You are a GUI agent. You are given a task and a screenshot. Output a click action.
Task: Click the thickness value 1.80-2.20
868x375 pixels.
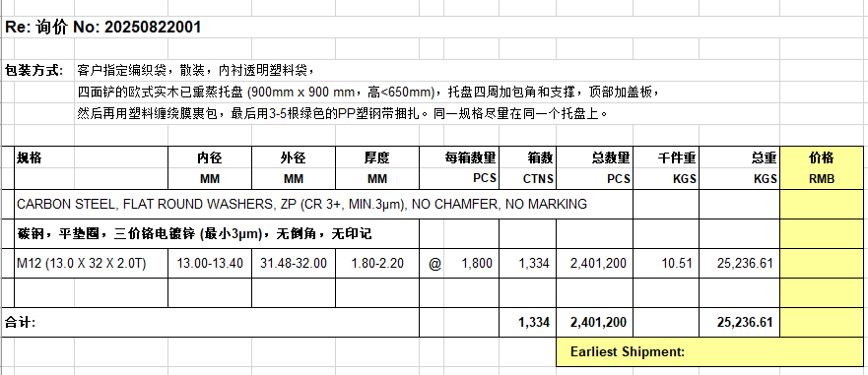(377, 263)
